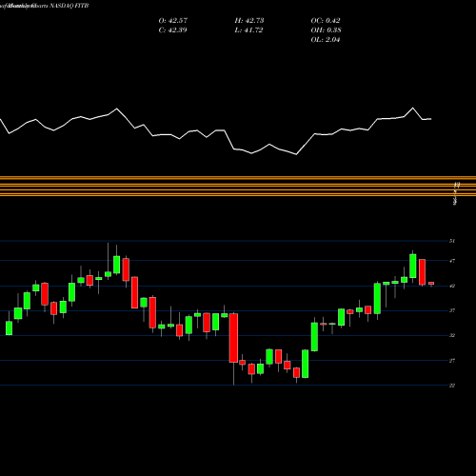
Task: Click the 37 price axis label
Action: tap(452, 310)
